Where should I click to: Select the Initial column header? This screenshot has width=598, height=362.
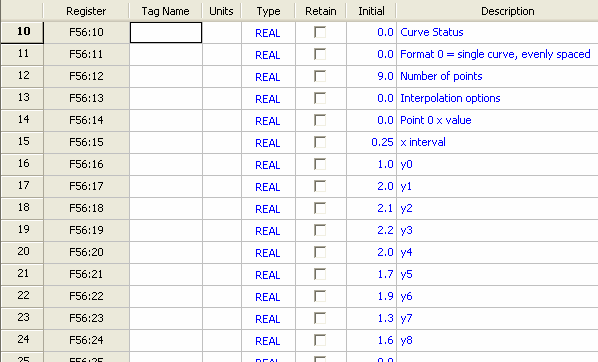371,11
